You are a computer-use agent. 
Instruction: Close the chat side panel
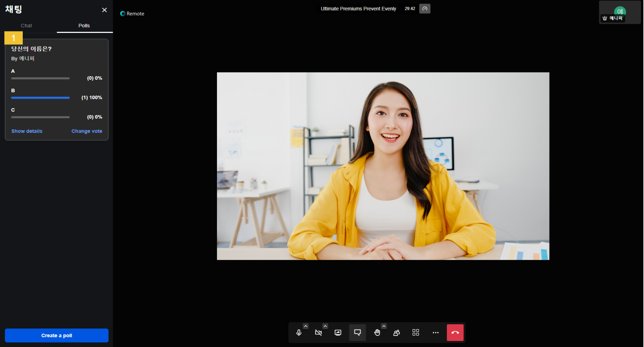tap(104, 10)
